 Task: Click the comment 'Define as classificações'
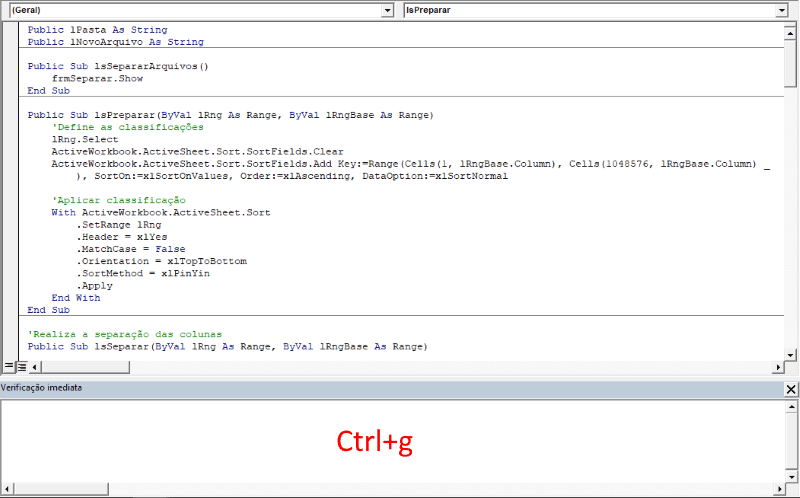(x=128, y=128)
